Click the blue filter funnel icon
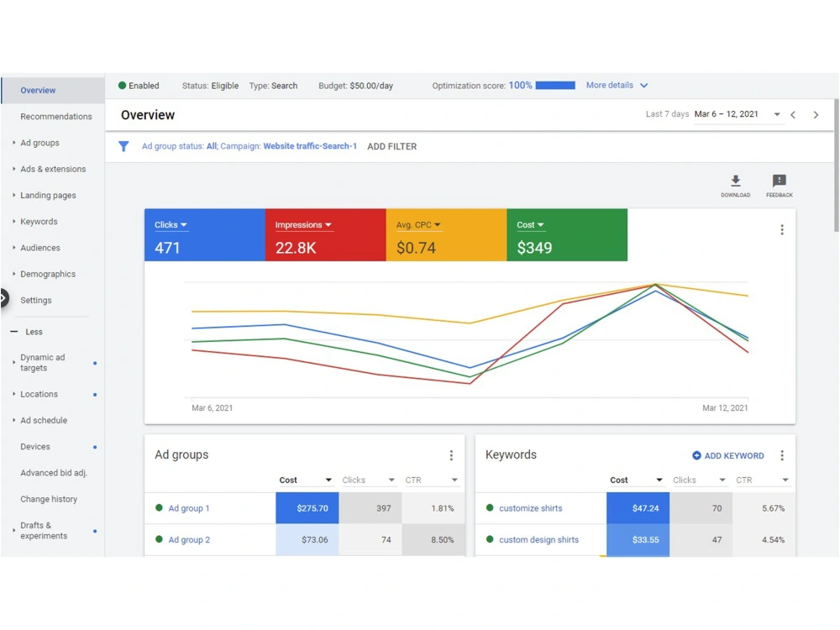Screen dimensions: 840x630 coord(123,146)
